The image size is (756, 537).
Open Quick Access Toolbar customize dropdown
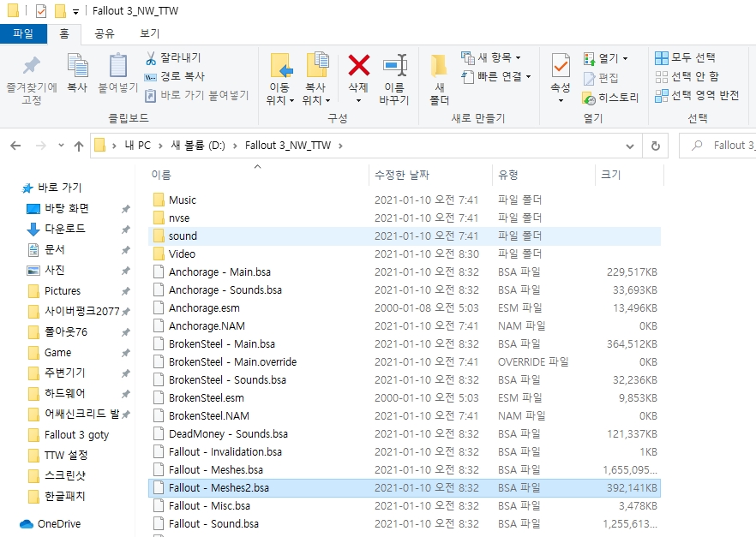75,11
